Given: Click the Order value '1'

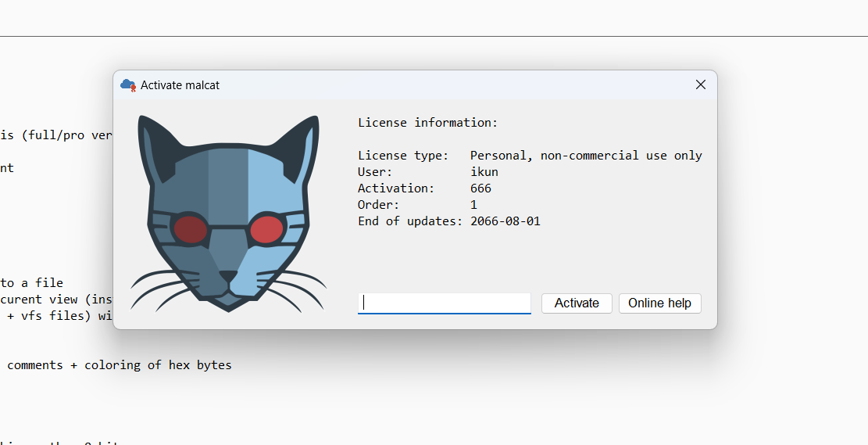Looking at the screenshot, I should click(474, 204).
